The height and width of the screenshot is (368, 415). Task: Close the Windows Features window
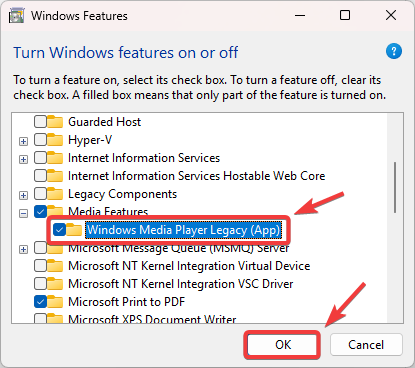pyautogui.click(x=391, y=15)
